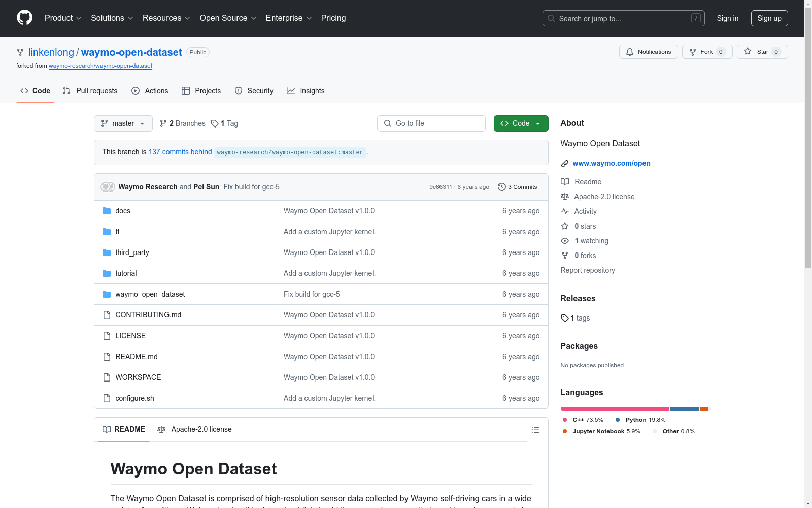Fork the waymo-open-dataset repository
The width and height of the screenshot is (812, 508).
[707, 52]
